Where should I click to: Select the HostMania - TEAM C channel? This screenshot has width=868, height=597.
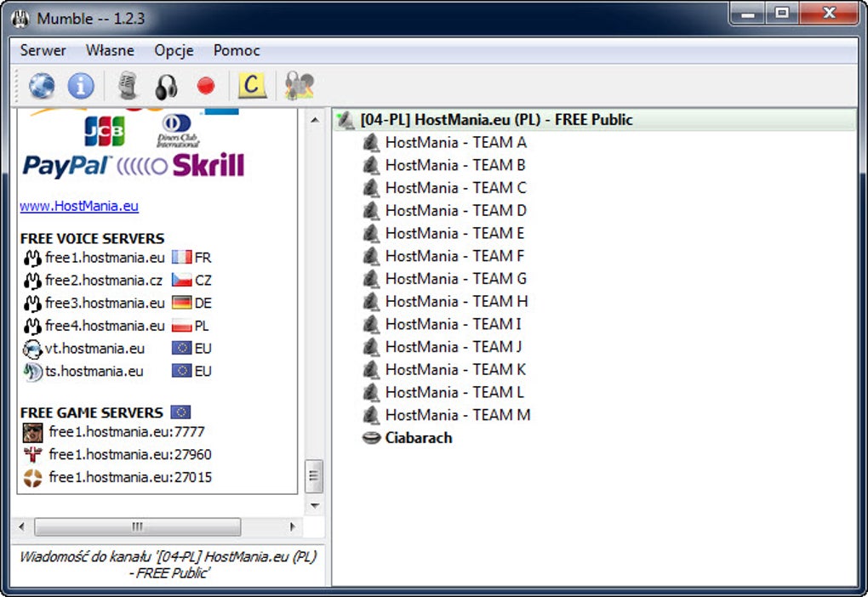coord(455,188)
